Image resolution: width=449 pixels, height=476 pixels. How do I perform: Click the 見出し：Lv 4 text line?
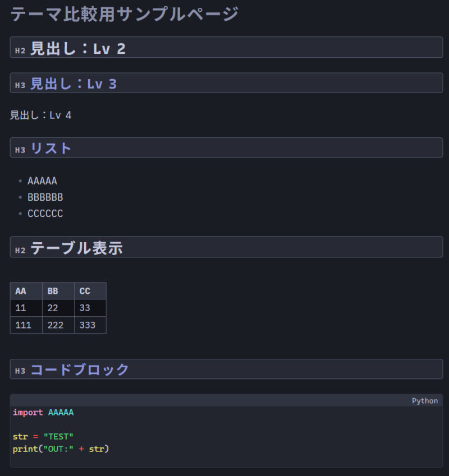[41, 115]
